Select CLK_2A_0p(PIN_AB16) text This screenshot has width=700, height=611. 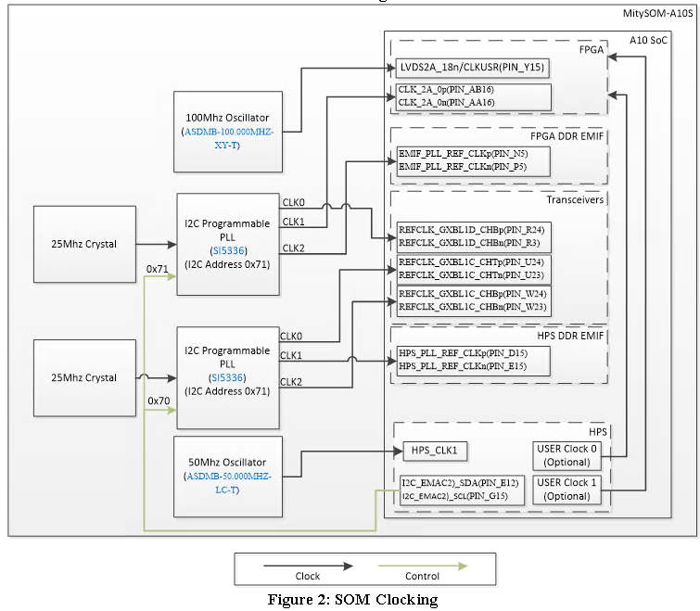446,90
